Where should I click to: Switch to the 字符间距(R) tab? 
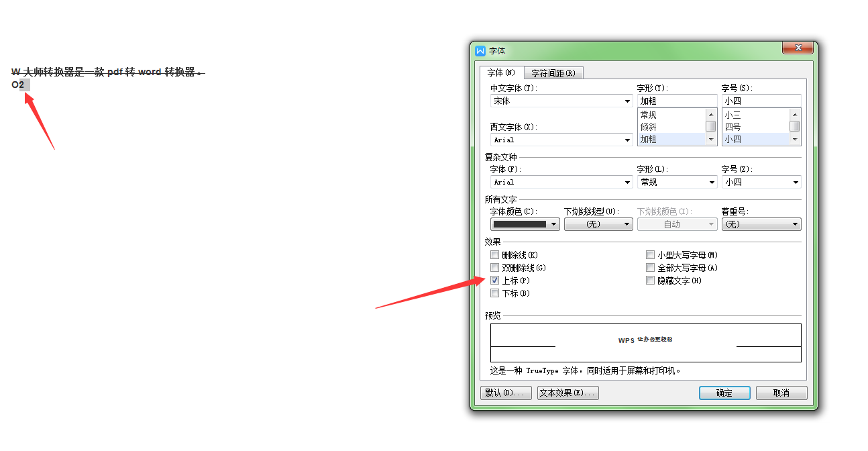pos(554,72)
